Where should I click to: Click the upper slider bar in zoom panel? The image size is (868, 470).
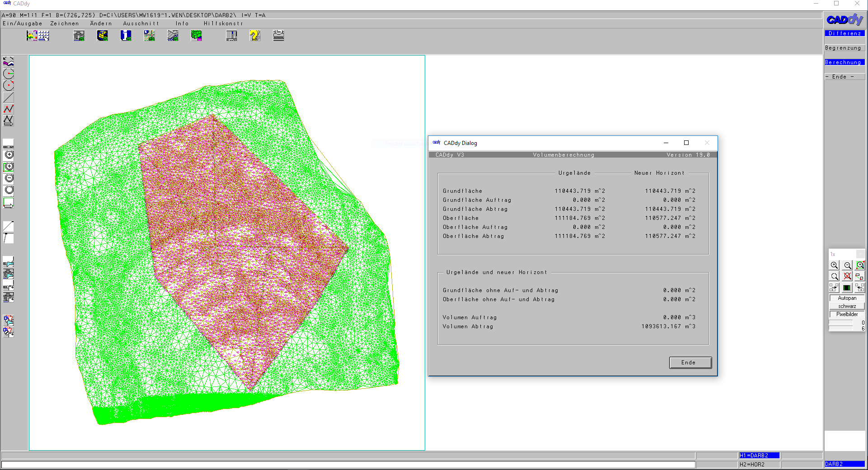(x=840, y=322)
